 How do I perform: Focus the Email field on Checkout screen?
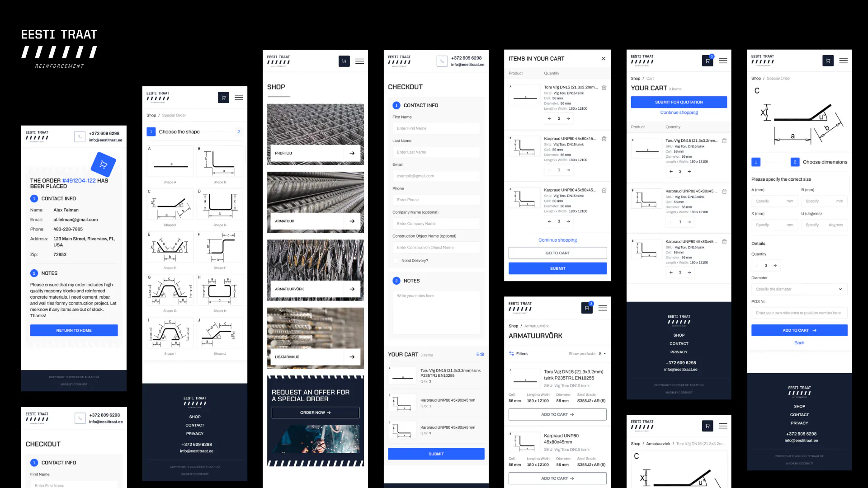[x=436, y=176]
